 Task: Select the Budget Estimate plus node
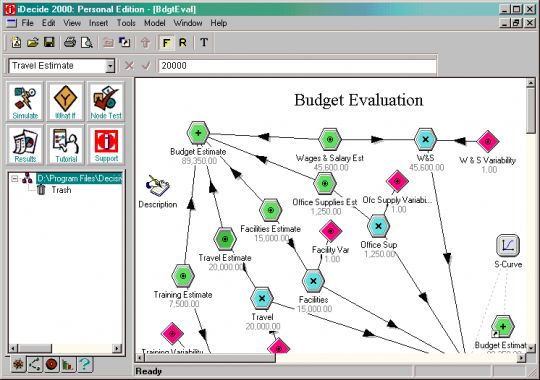click(198, 133)
